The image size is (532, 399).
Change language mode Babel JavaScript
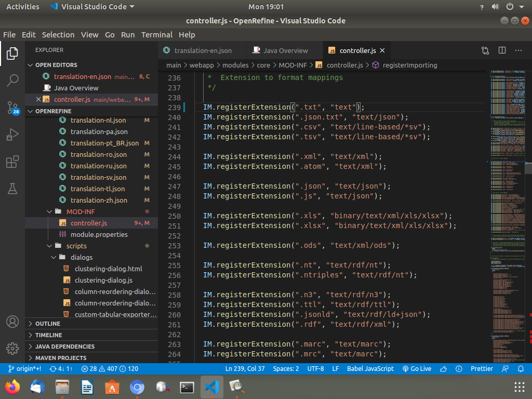(370, 369)
